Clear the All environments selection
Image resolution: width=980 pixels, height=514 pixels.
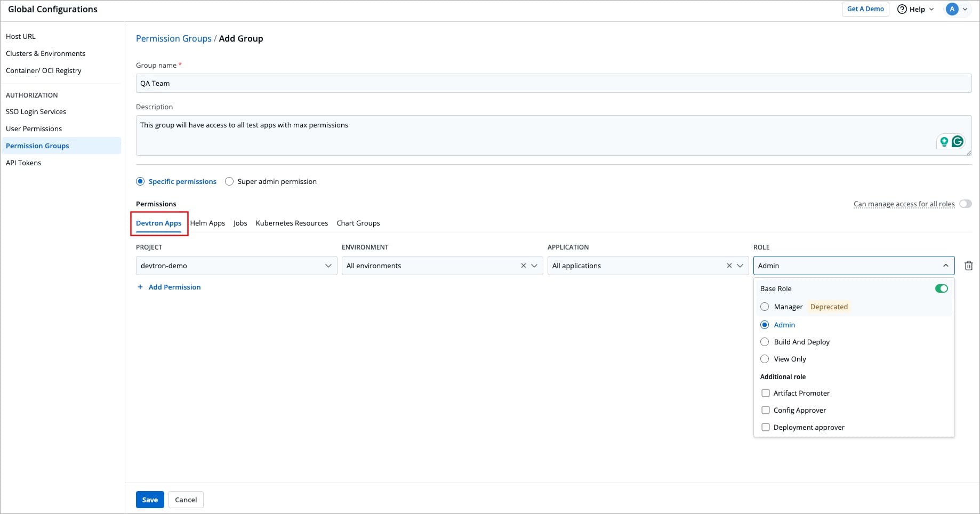pos(523,266)
